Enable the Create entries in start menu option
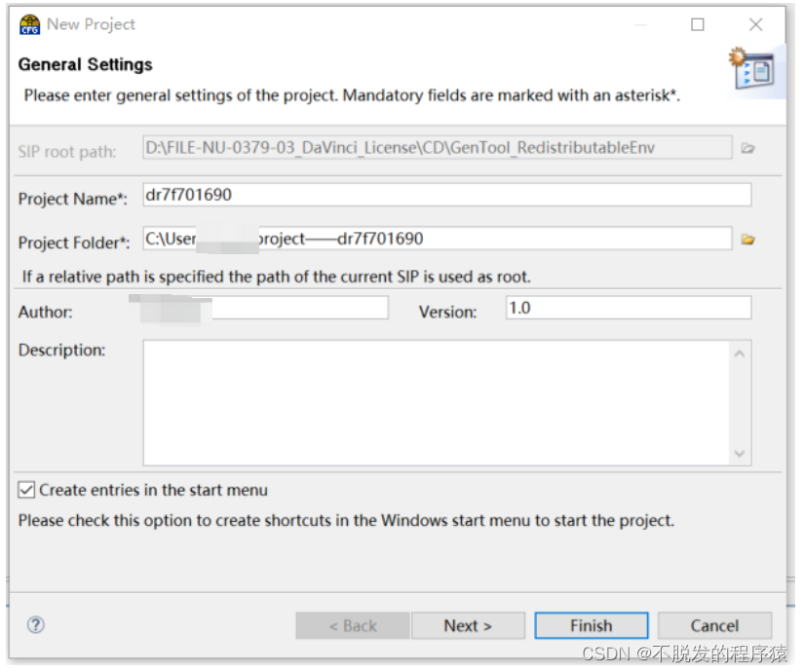 tap(26, 491)
